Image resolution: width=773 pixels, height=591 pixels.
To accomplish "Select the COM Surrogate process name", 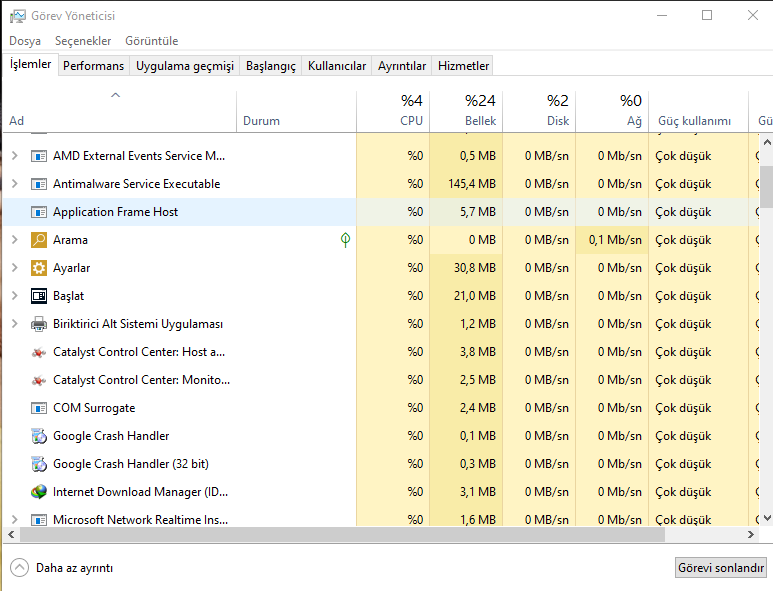I will pyautogui.click(x=94, y=408).
